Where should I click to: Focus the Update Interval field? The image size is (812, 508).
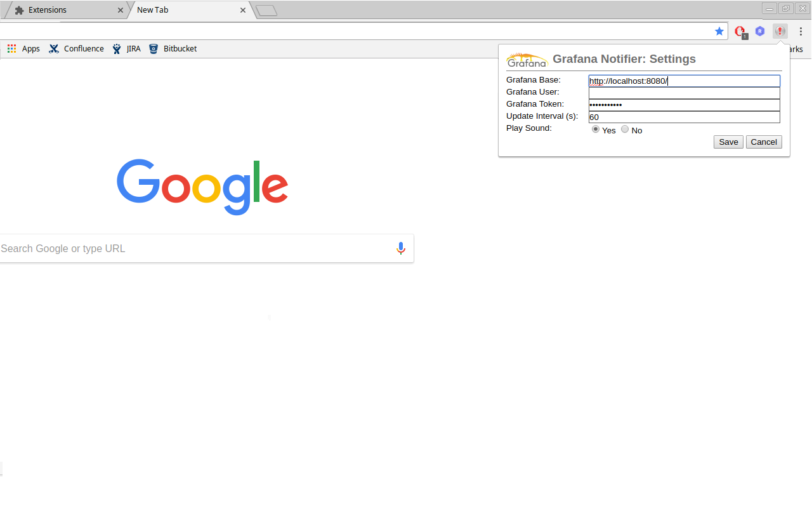(684, 117)
